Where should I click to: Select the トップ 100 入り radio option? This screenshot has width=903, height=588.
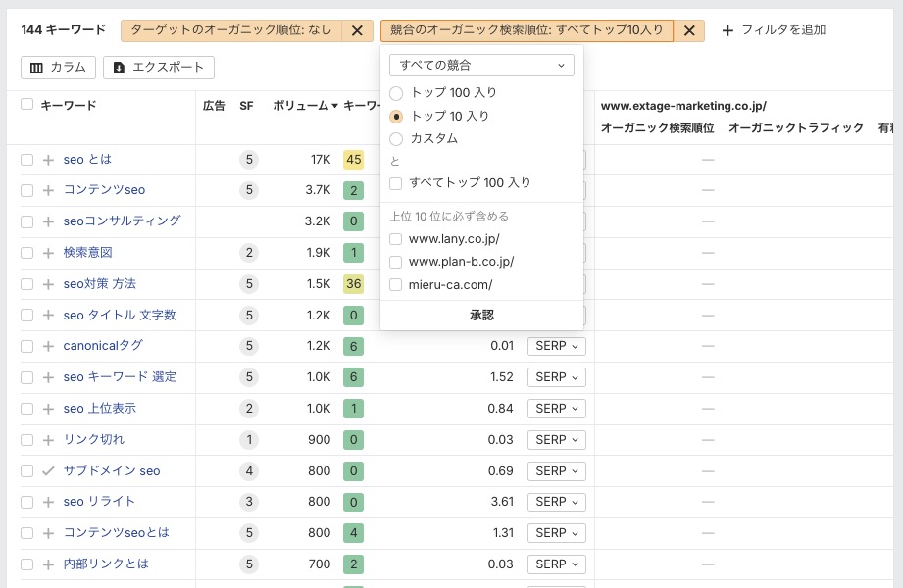tap(396, 93)
